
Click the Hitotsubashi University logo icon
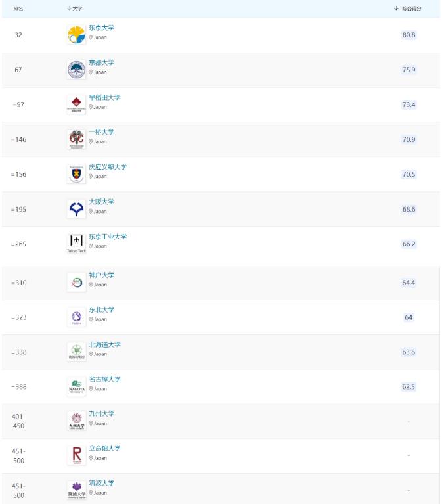(76, 139)
